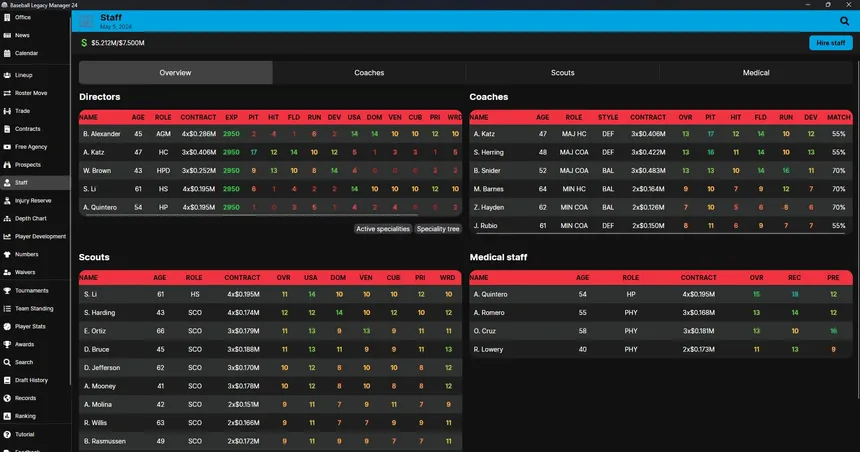Open the Trade sidebar icon
The image size is (860, 452).
[x=7, y=111]
